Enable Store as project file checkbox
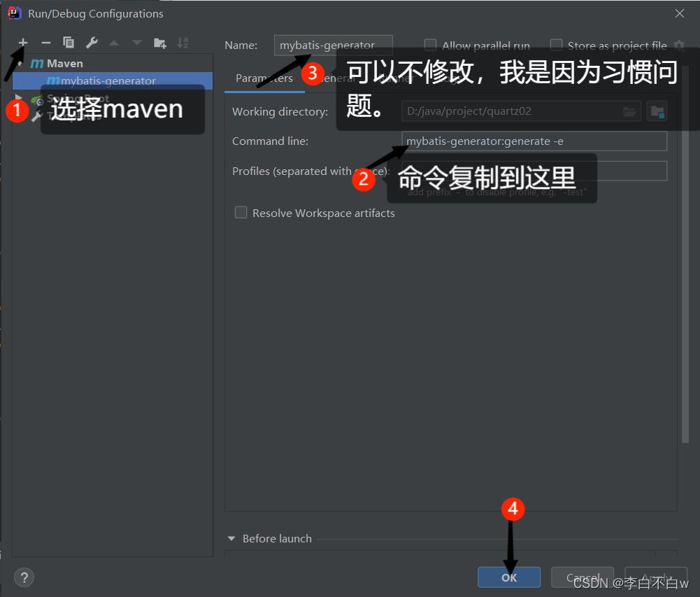700x597 pixels. (x=556, y=45)
